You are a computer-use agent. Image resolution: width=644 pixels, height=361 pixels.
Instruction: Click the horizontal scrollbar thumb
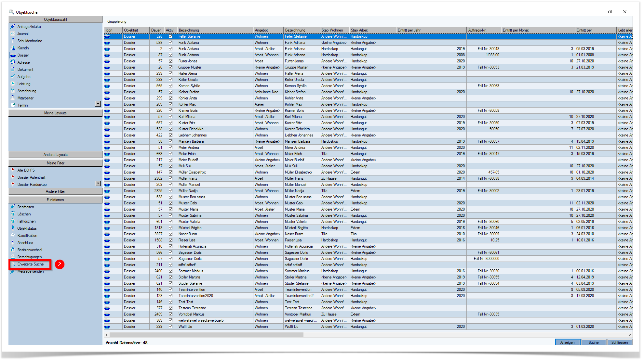207,335
